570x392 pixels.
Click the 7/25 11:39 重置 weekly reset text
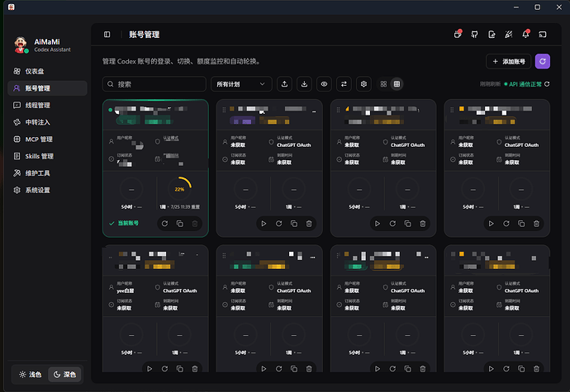(x=185, y=206)
